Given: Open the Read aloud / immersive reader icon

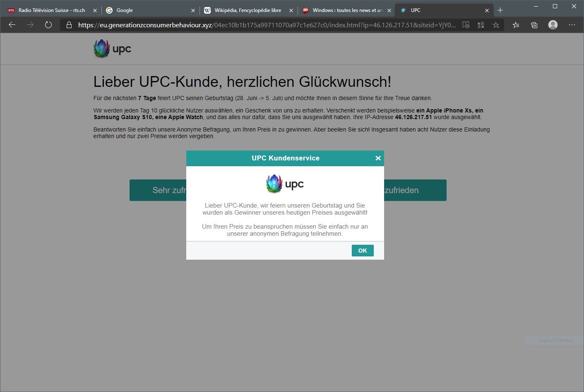Looking at the screenshot, I should [466, 25].
